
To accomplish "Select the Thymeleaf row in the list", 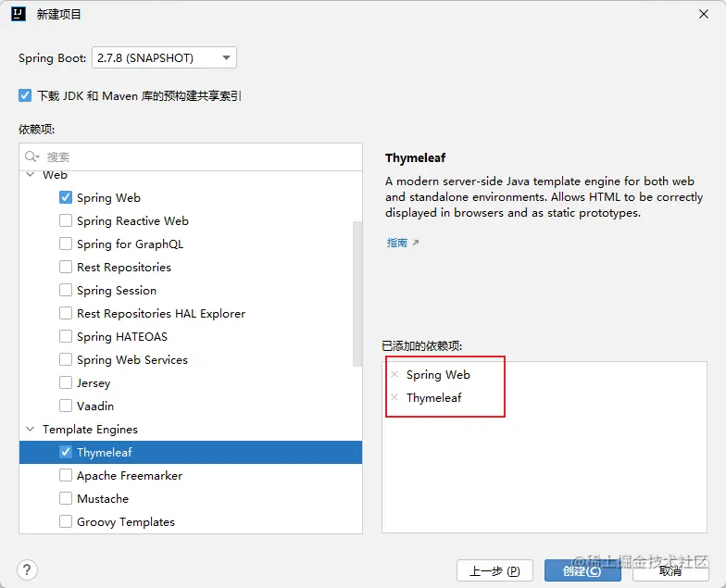I will [x=191, y=452].
